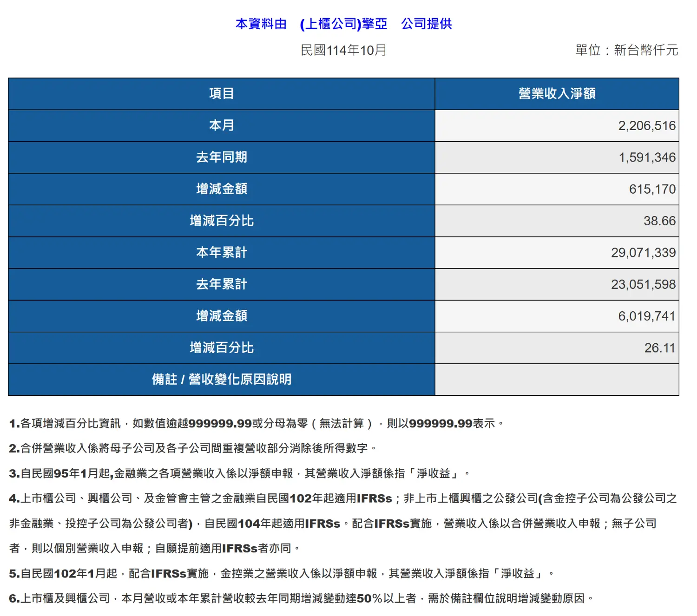The height and width of the screenshot is (616, 697).
Task: Click the empty remarks cell beside 備註
Action: pyautogui.click(x=557, y=380)
